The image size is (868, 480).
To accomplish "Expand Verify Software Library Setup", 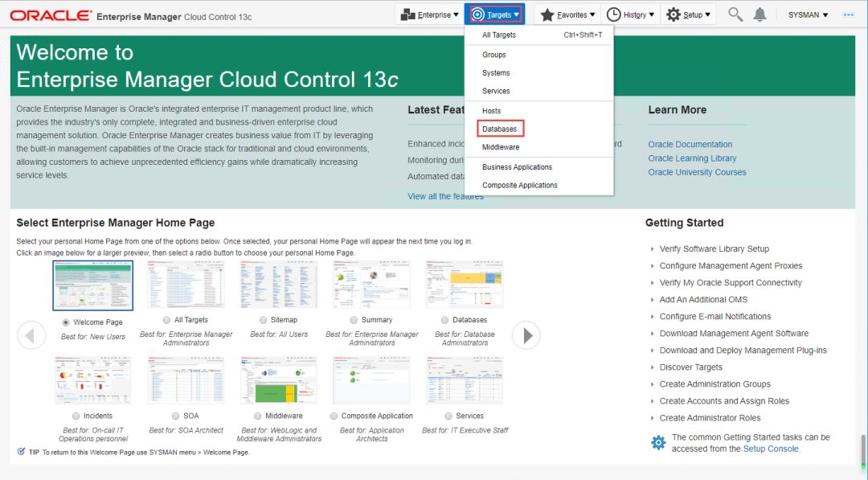I will click(652, 249).
